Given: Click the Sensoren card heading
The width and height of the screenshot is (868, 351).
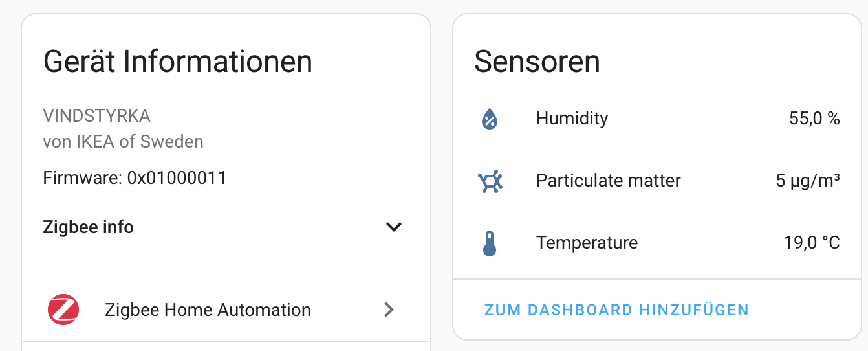Looking at the screenshot, I should coord(537,62).
